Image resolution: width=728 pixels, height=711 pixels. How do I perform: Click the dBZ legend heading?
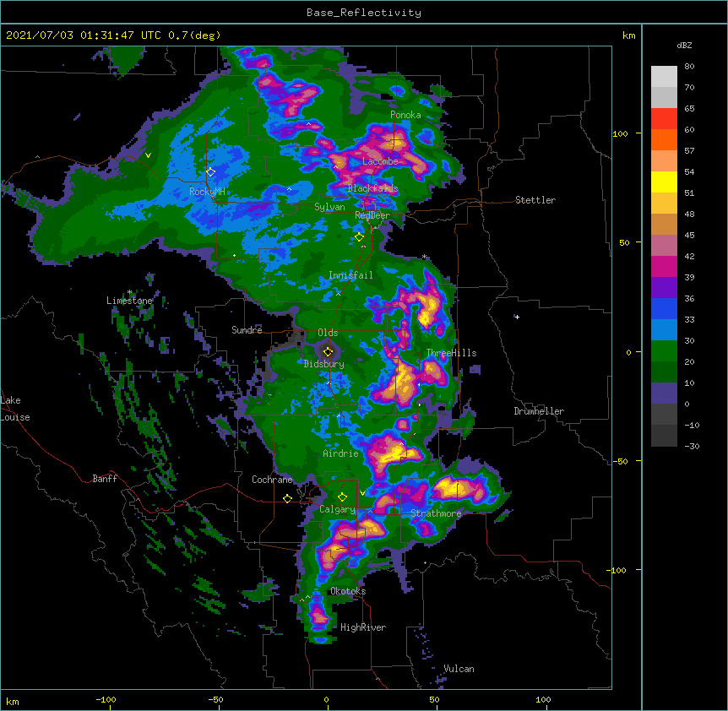(x=684, y=45)
